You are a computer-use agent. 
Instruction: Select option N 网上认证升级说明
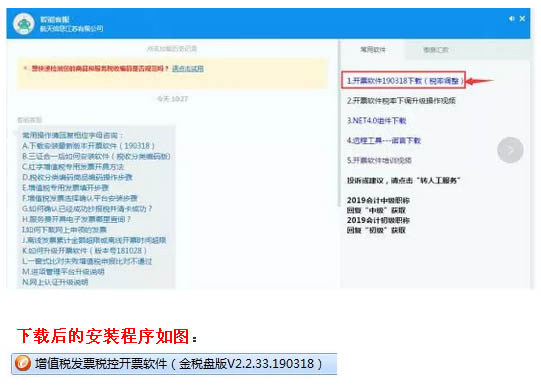(55, 282)
